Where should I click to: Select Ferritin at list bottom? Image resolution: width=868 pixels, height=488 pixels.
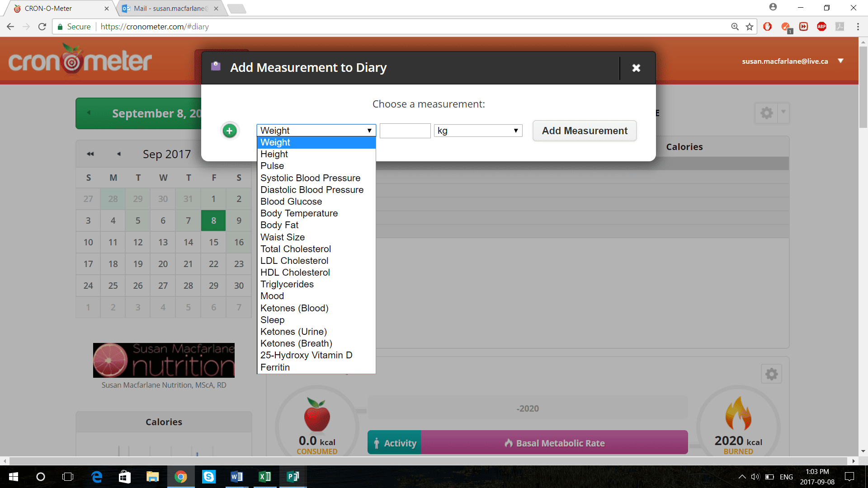tap(316, 367)
